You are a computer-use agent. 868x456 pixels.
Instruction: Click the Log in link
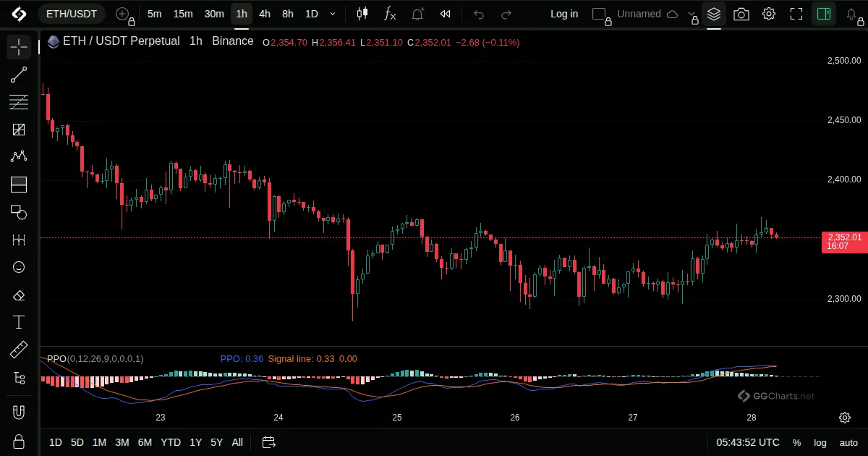coord(564,14)
